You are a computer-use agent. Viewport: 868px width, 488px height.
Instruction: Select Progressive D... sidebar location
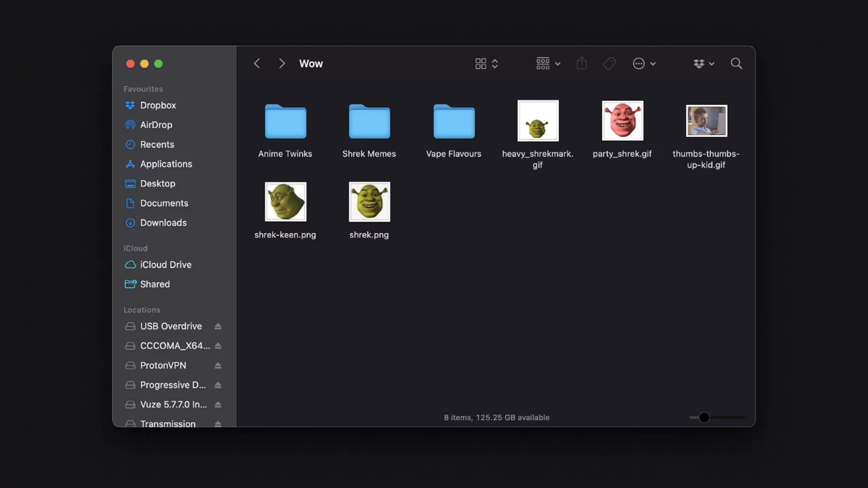tap(173, 385)
